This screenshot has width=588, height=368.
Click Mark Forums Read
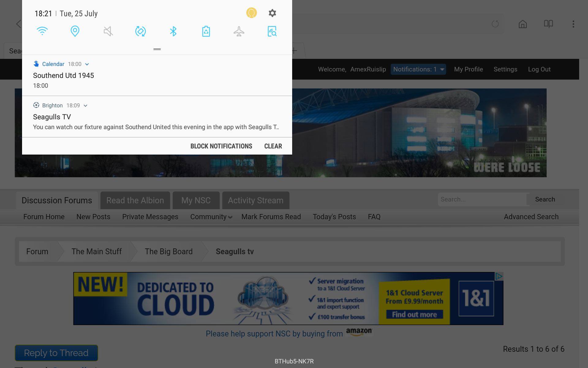(271, 217)
